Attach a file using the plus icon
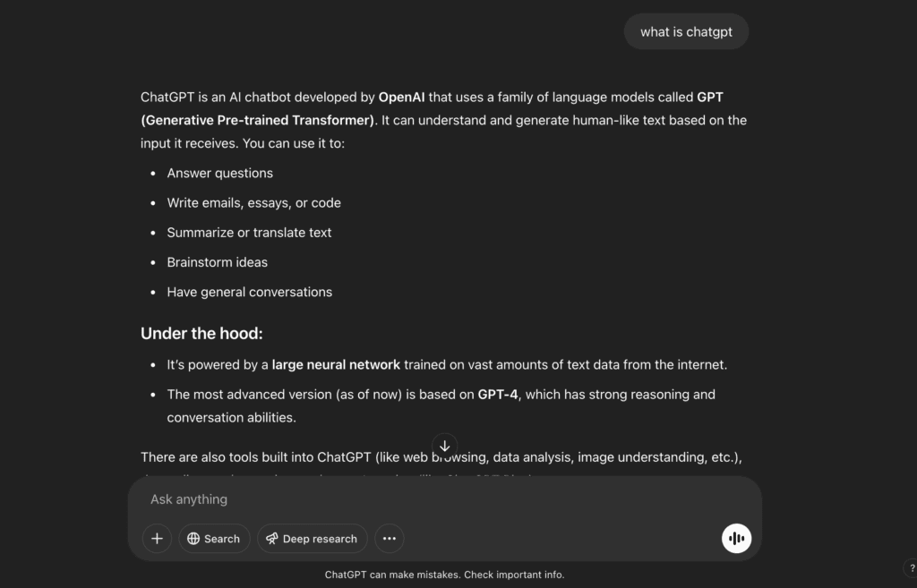 (157, 538)
